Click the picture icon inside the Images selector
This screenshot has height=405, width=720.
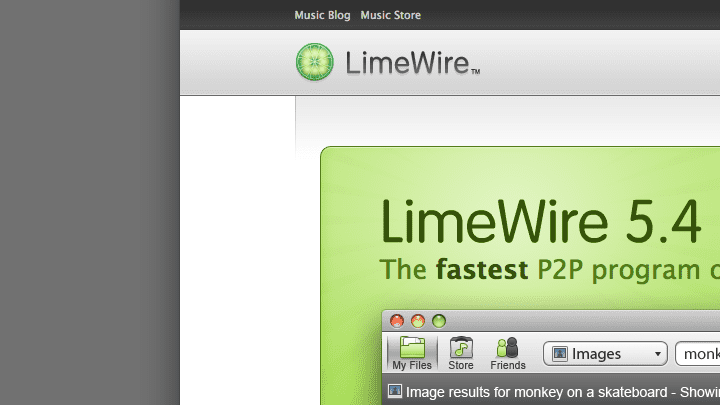coord(560,354)
